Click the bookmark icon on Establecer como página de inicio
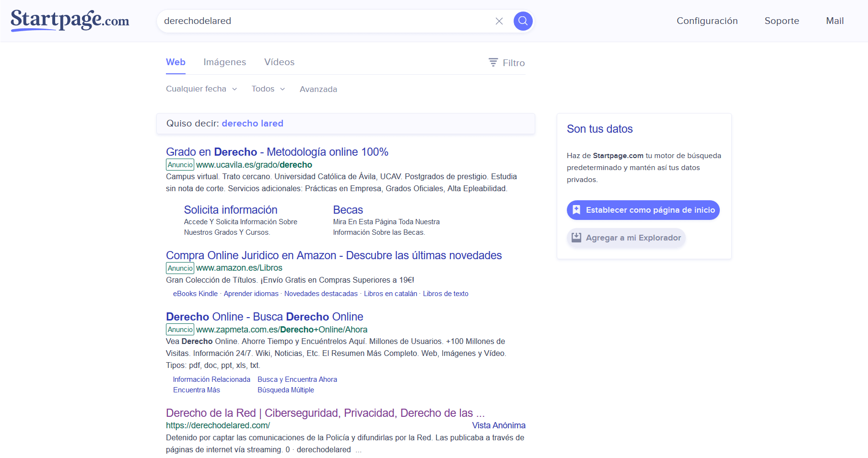This screenshot has height=458, width=868. tap(576, 210)
